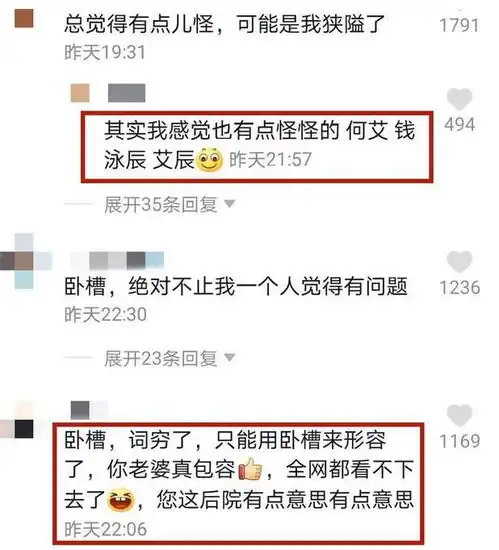Tap comment text 总觉得有点儿怪
Image resolution: width=499 pixels, height=550 pixels.
[x=139, y=24]
